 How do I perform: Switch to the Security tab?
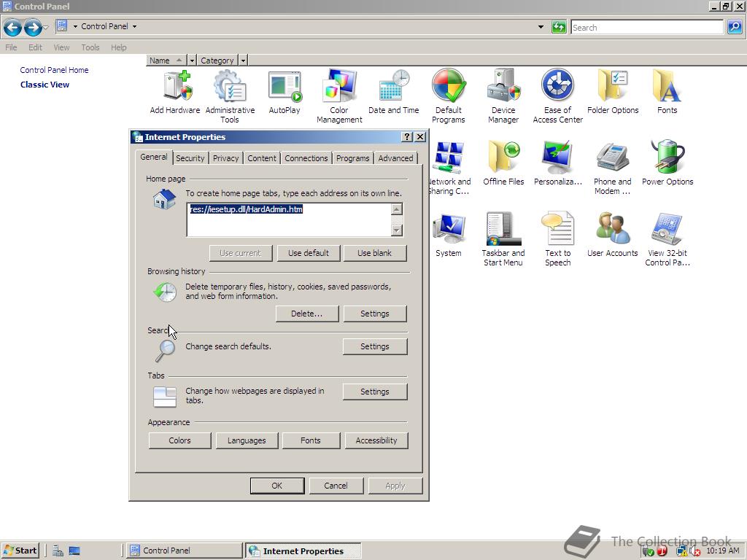pos(190,158)
